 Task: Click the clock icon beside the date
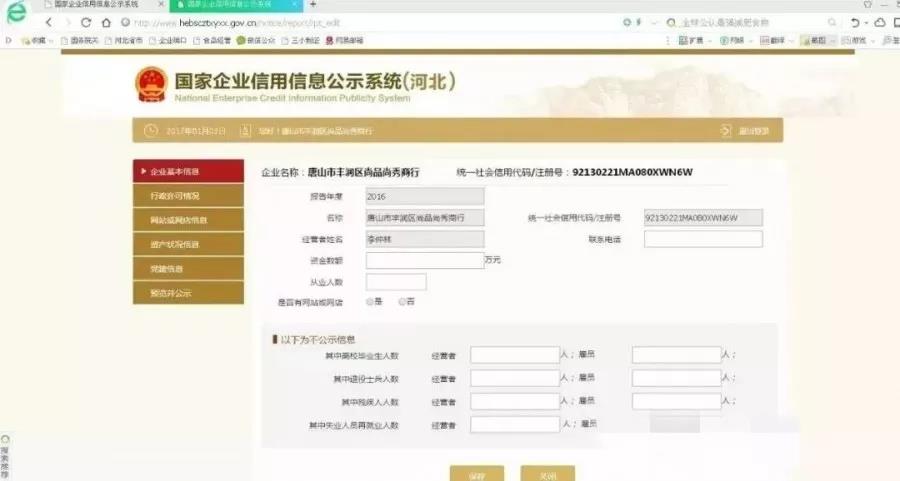[x=150, y=131]
